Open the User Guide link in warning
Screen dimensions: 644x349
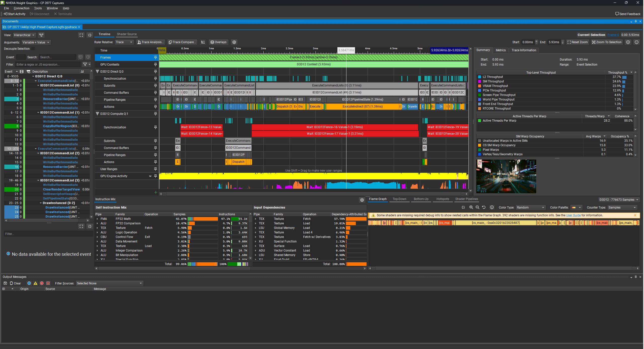573,215
